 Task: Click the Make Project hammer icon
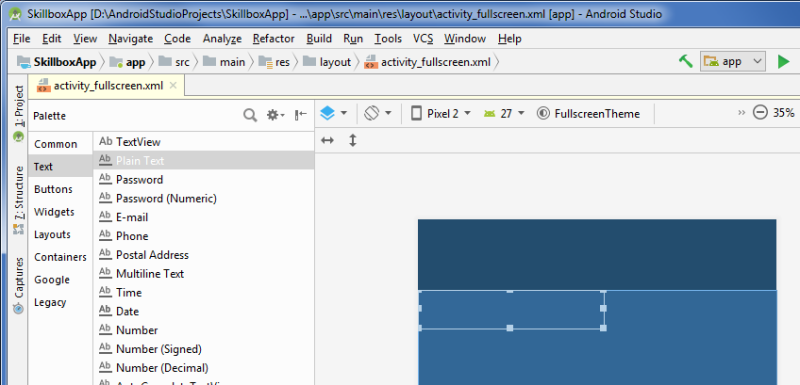coord(685,62)
